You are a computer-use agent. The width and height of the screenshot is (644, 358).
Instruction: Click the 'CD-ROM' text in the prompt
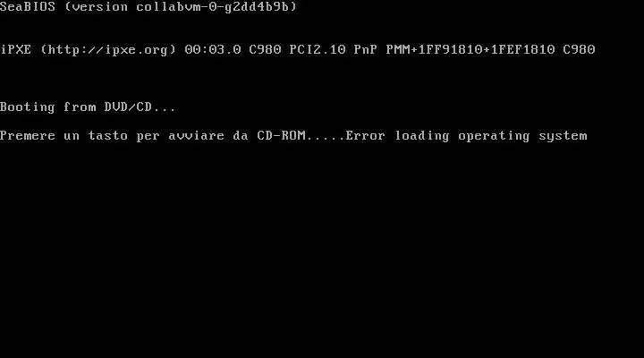point(282,136)
